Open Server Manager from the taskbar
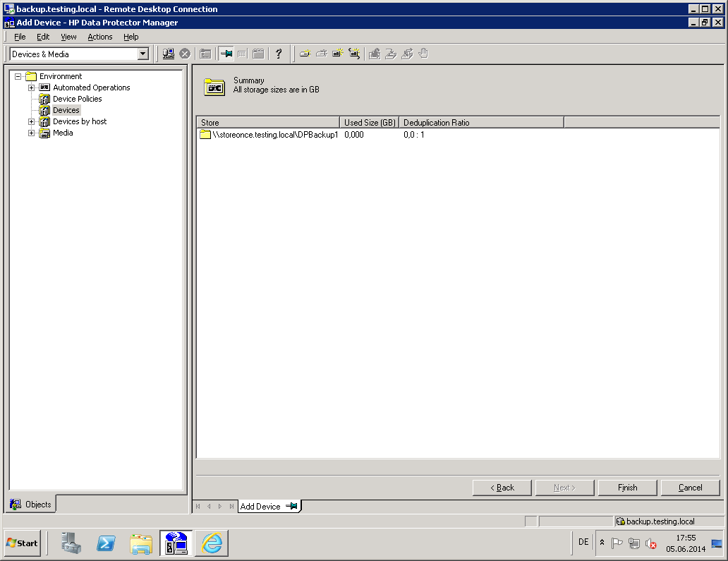 tap(71, 543)
